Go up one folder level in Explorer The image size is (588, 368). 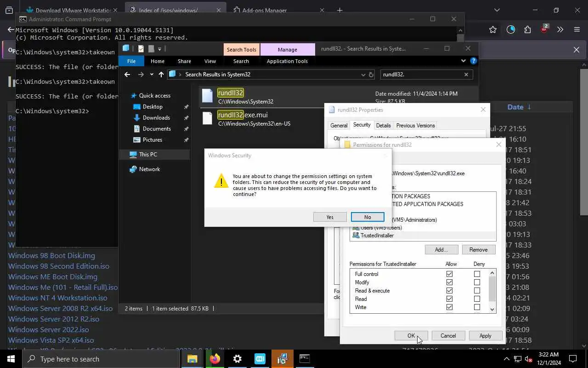tap(161, 75)
